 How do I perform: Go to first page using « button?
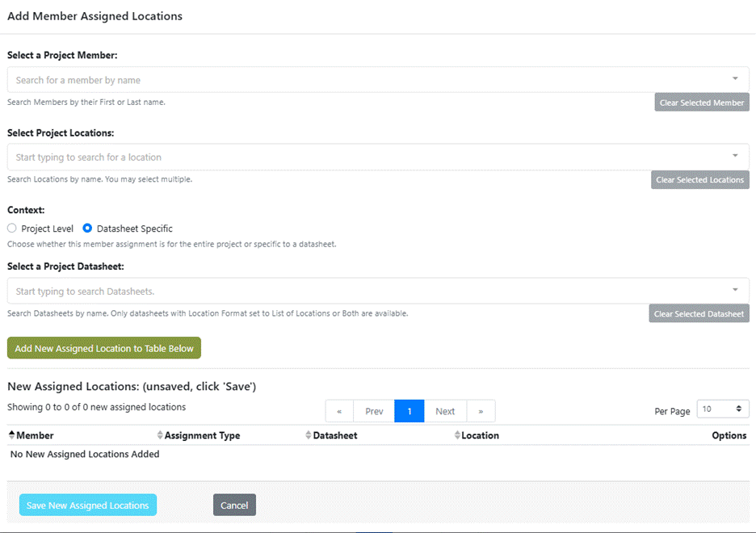339,411
